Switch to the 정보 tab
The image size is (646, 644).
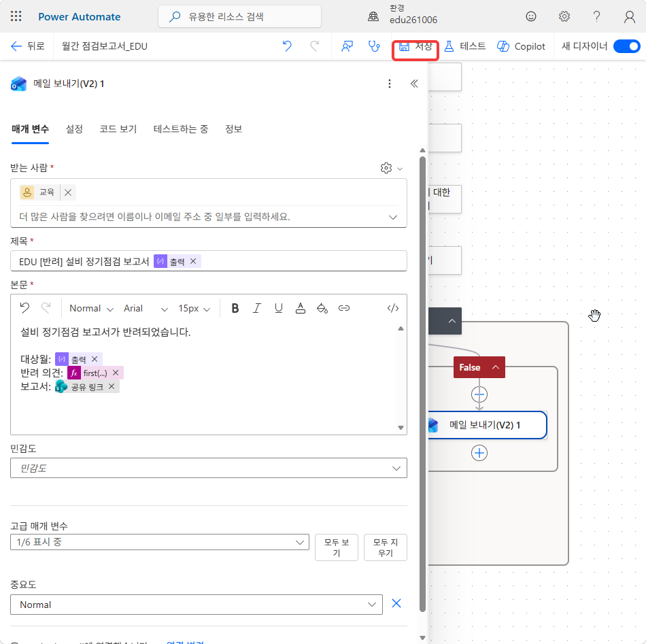tap(233, 129)
